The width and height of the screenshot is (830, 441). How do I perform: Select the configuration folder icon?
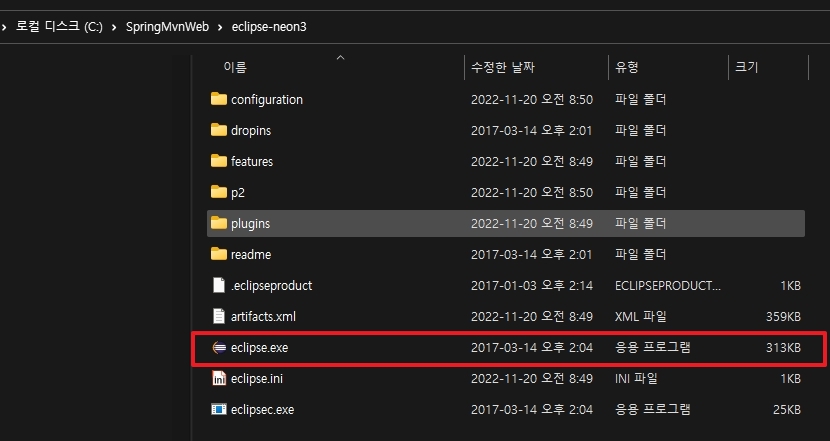(219, 99)
